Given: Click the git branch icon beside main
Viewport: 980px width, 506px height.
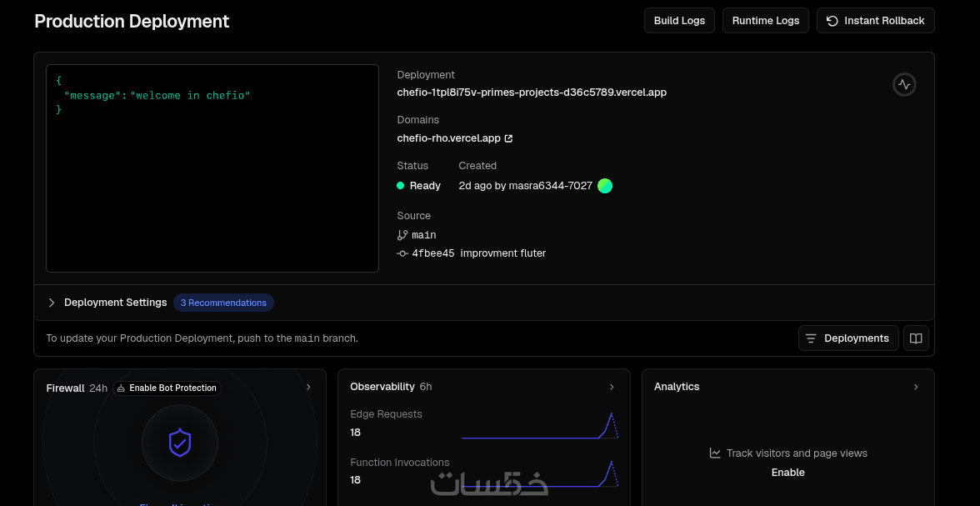Looking at the screenshot, I should click(x=402, y=235).
